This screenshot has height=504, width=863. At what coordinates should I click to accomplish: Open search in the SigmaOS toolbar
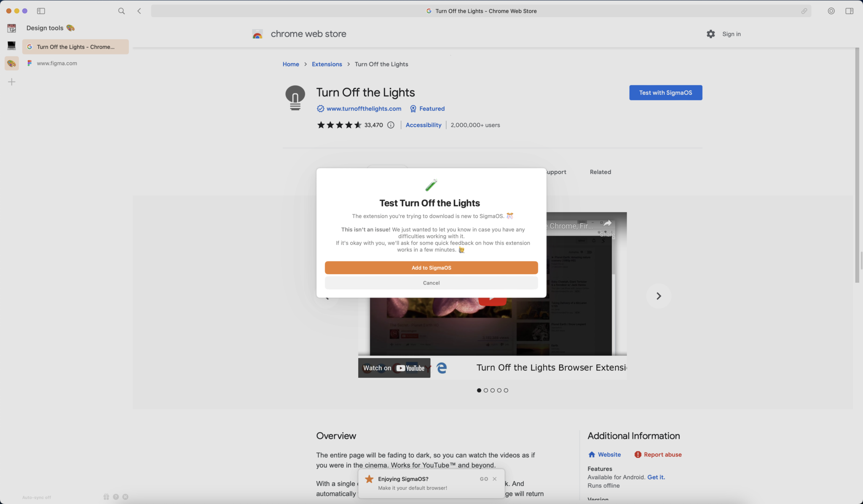coord(121,11)
